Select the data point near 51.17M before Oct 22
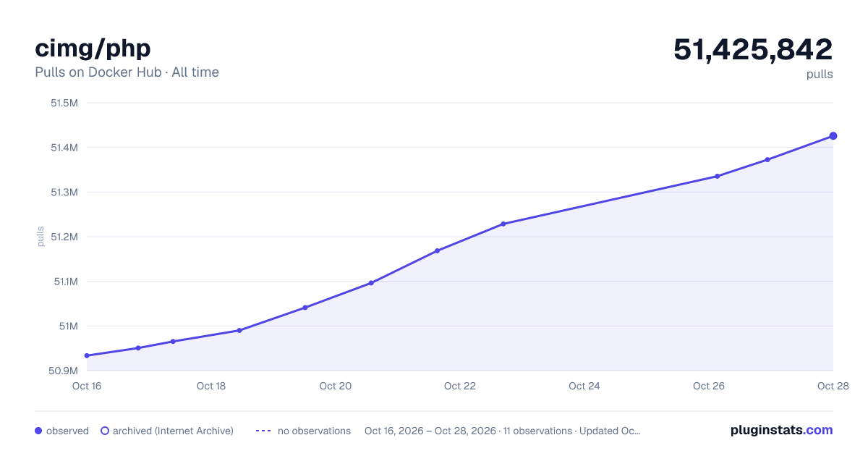 point(437,250)
